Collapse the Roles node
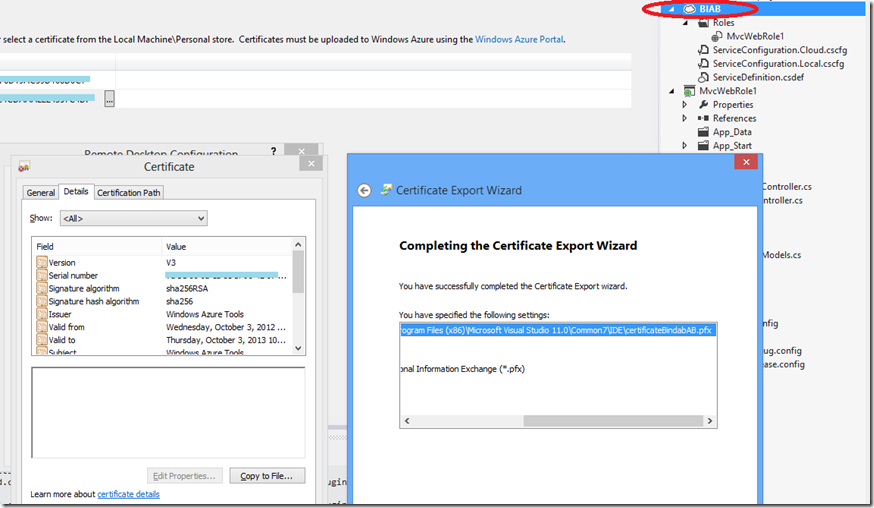 (686, 23)
